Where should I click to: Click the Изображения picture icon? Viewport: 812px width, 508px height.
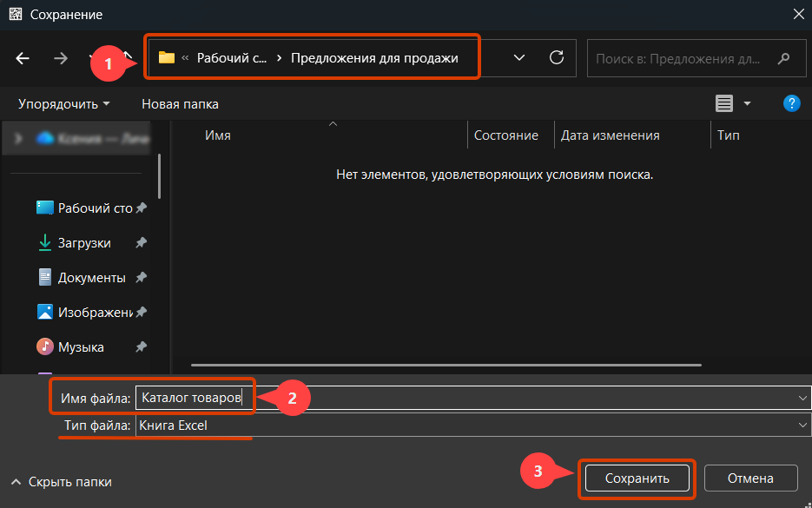coord(45,312)
